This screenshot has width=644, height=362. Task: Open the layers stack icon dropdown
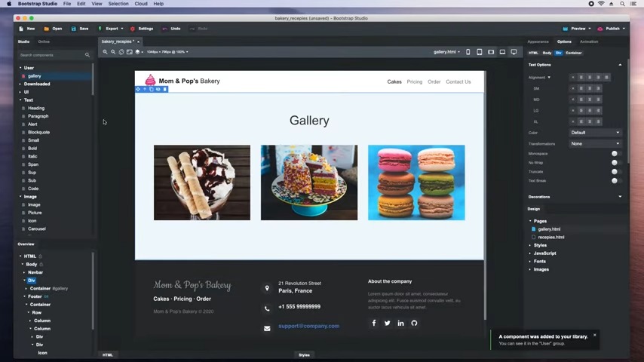coord(139,52)
